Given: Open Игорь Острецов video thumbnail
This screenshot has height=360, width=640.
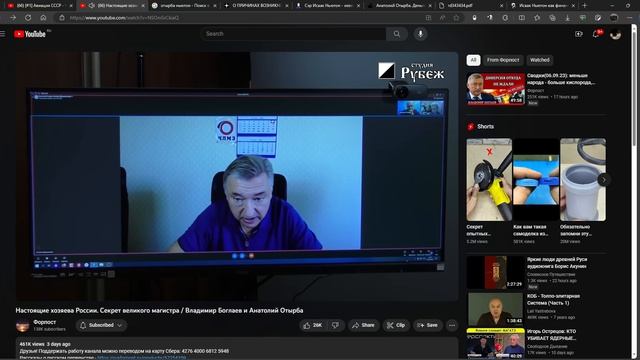Looking at the screenshot, I should [496, 344].
